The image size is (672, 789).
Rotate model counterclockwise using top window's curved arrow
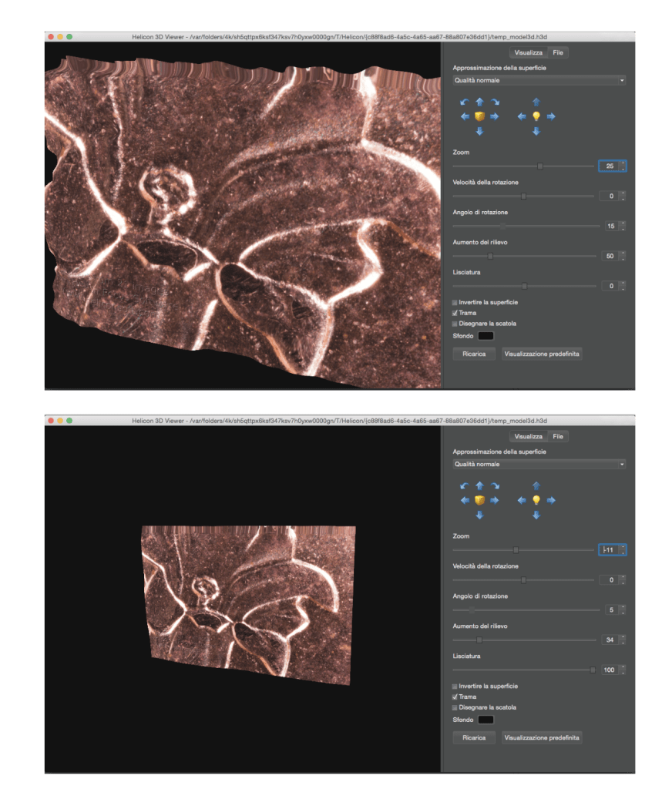464,102
